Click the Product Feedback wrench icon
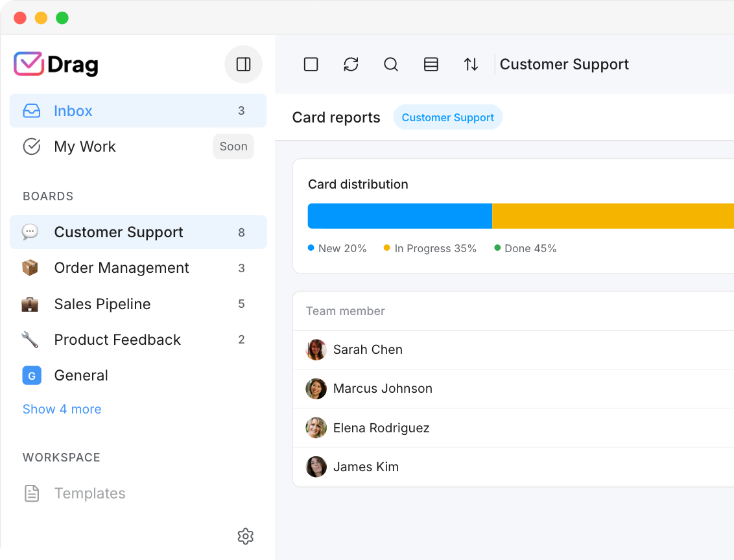Image resolution: width=734 pixels, height=560 pixels. point(30,340)
